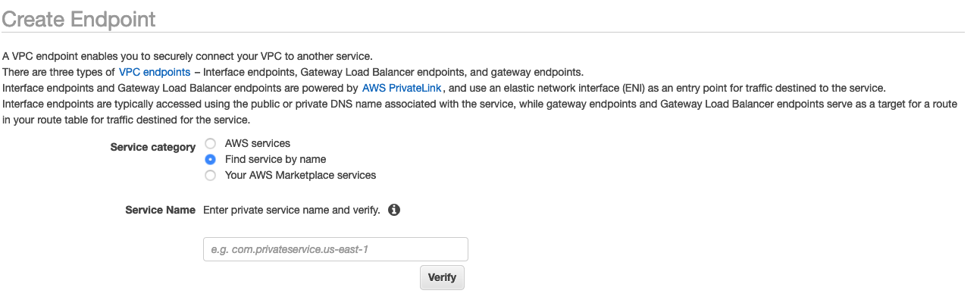Click the Create Endpoint page heading
The height and width of the screenshot is (303, 980).
tap(79, 19)
